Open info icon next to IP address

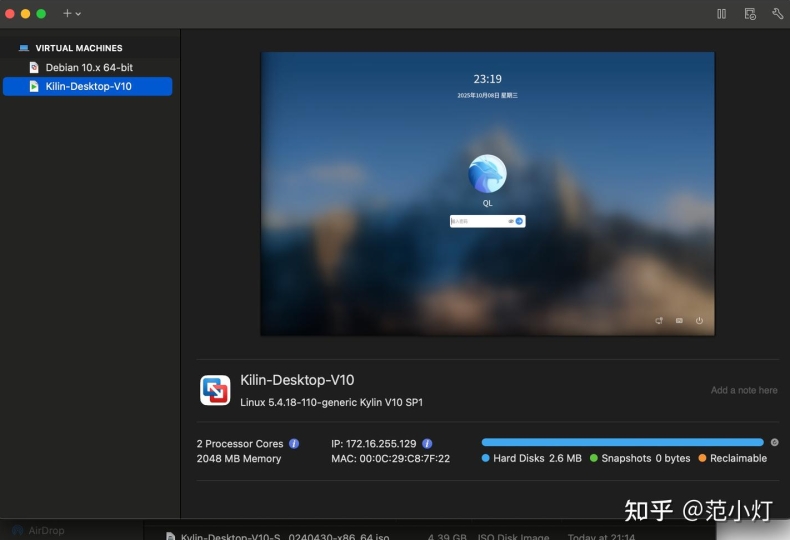click(427, 444)
